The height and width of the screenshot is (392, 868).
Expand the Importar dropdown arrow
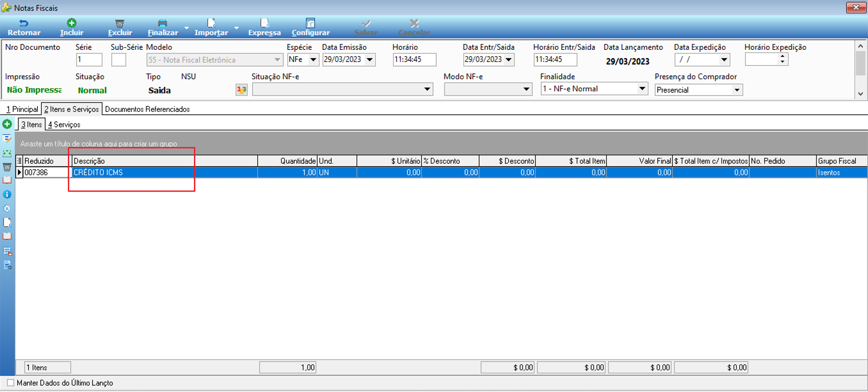pyautogui.click(x=236, y=28)
